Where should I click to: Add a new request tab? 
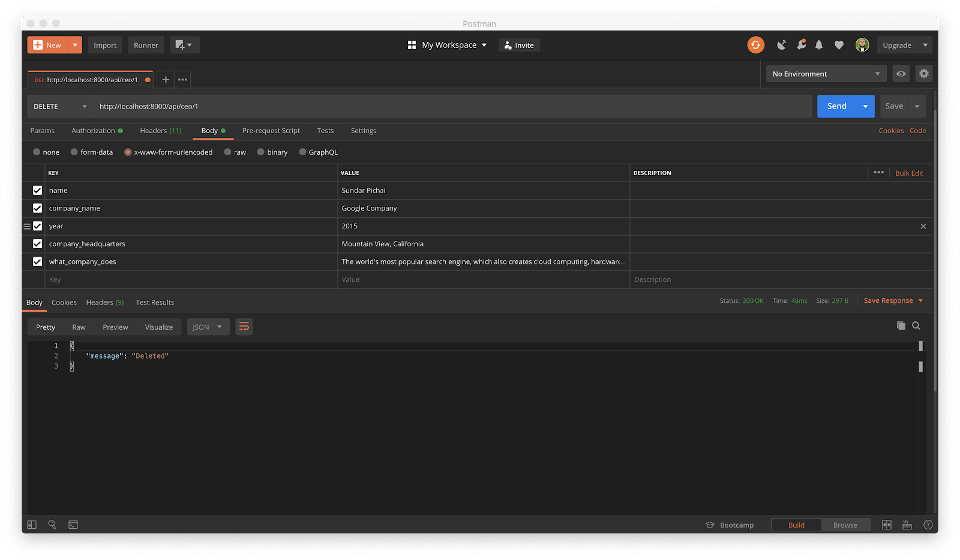point(166,79)
